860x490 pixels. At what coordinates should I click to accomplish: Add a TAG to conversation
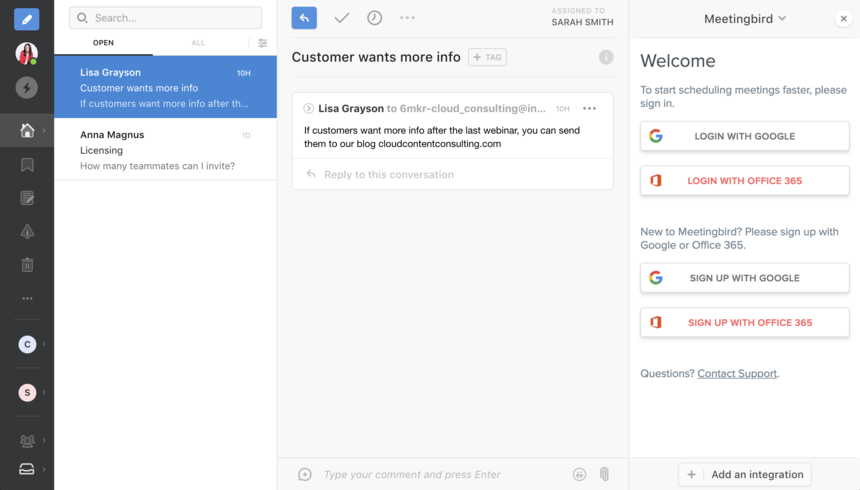coord(487,57)
